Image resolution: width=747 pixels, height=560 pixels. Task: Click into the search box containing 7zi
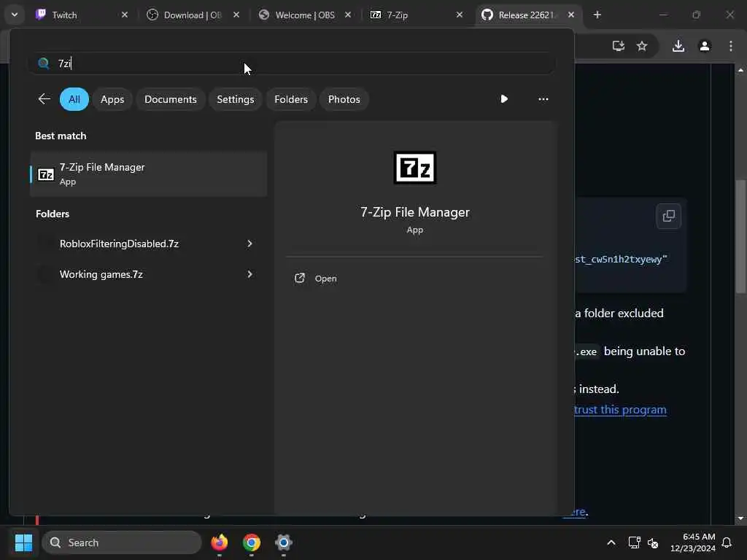point(292,63)
